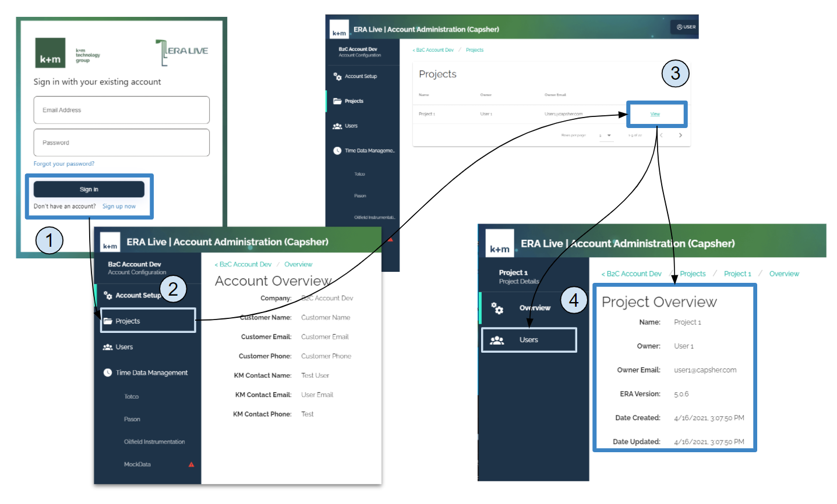Viewport: 837px width, 504px height.
Task: Click Projects breadcrumb above Projects table
Action: pos(475,50)
